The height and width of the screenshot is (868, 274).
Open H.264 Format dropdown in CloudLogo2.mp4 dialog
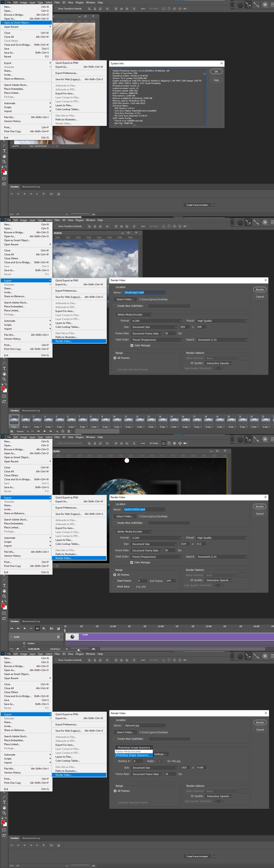point(157,321)
